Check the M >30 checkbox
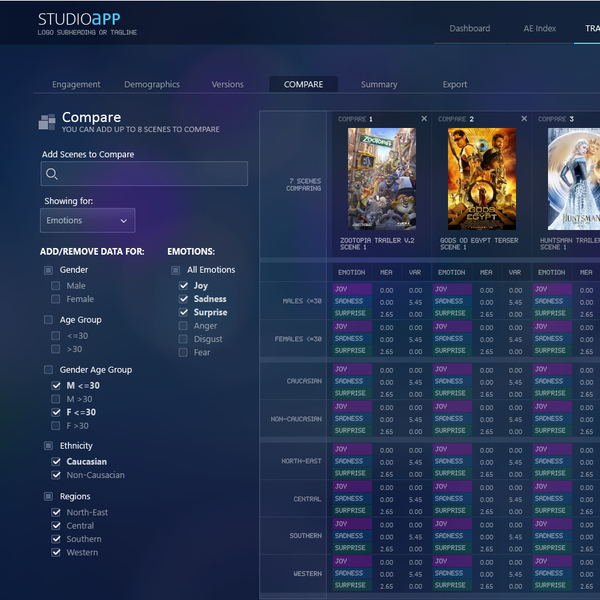This screenshot has height=600, width=600. click(x=55, y=399)
